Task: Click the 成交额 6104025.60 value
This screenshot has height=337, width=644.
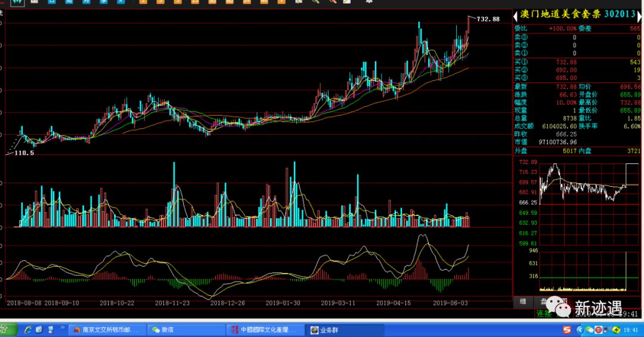Action: point(559,126)
